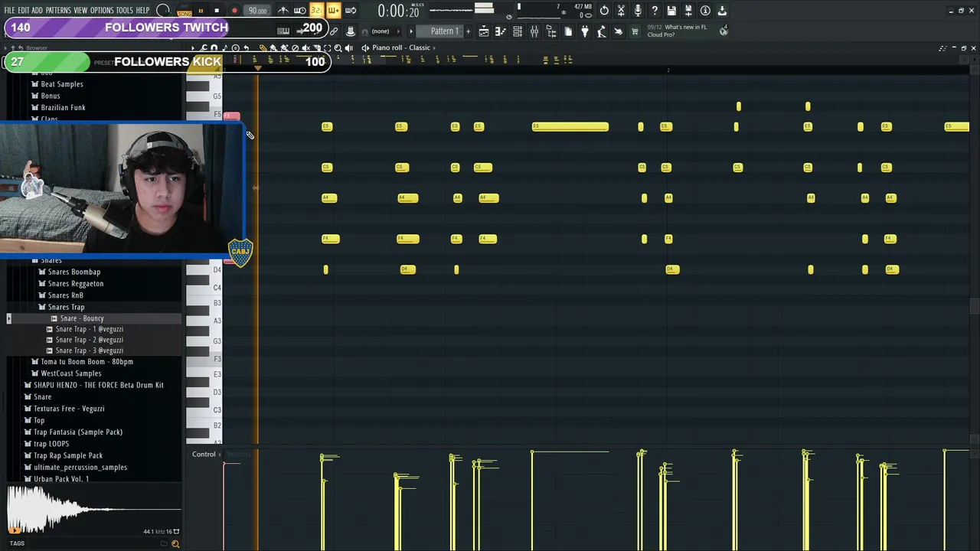Click the long E5 note in piano roll
The width and height of the screenshot is (980, 551).
coord(570,126)
